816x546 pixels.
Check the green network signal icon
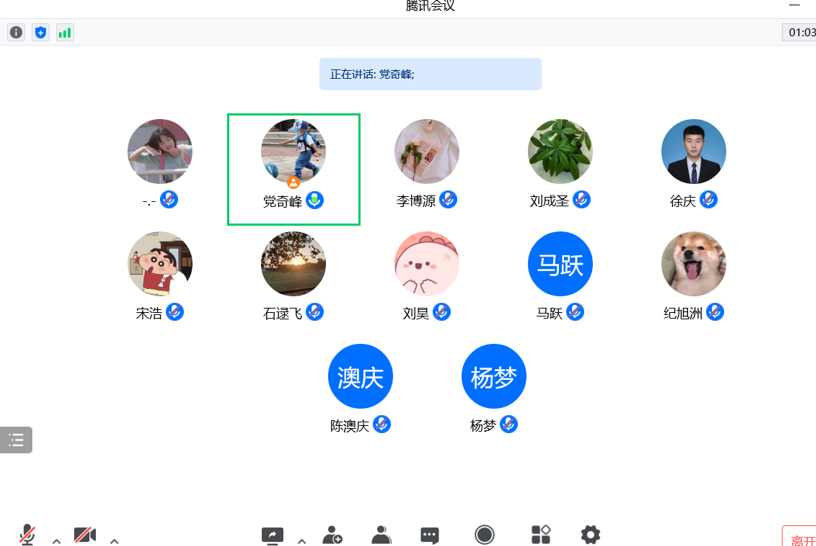pyautogui.click(x=65, y=32)
